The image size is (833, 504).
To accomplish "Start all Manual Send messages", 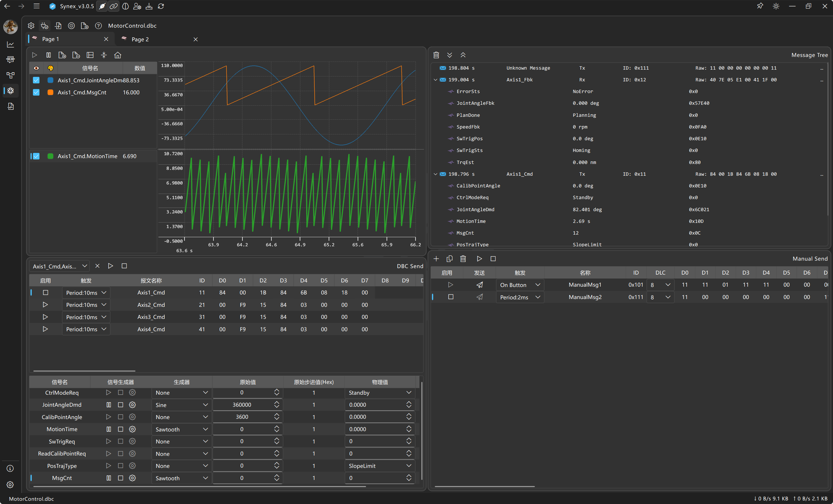I will tap(479, 259).
